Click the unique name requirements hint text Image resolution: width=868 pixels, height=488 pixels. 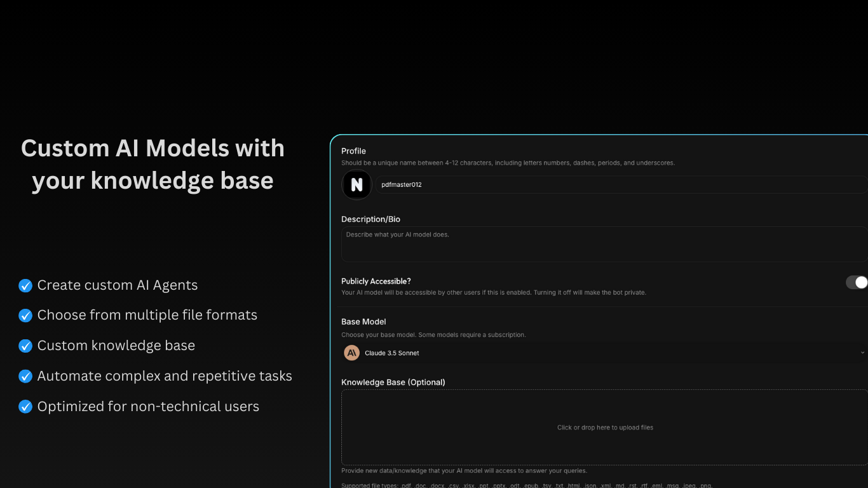(508, 163)
